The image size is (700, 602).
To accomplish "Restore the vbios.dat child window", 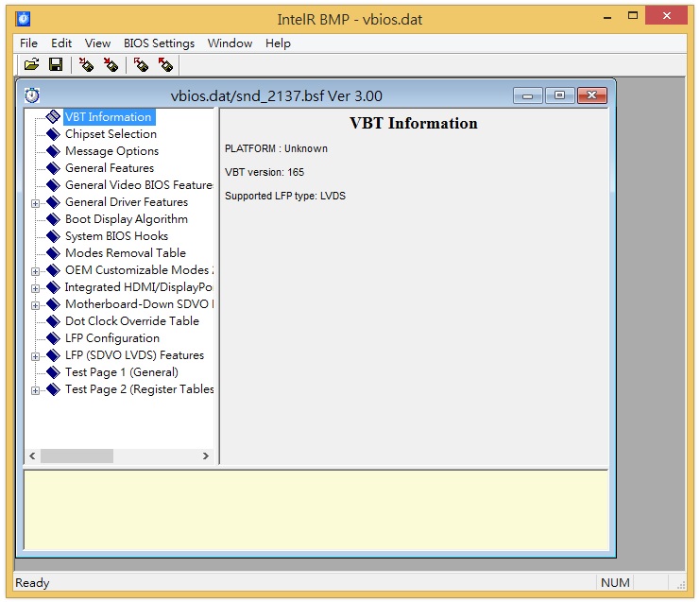I will click(x=559, y=95).
